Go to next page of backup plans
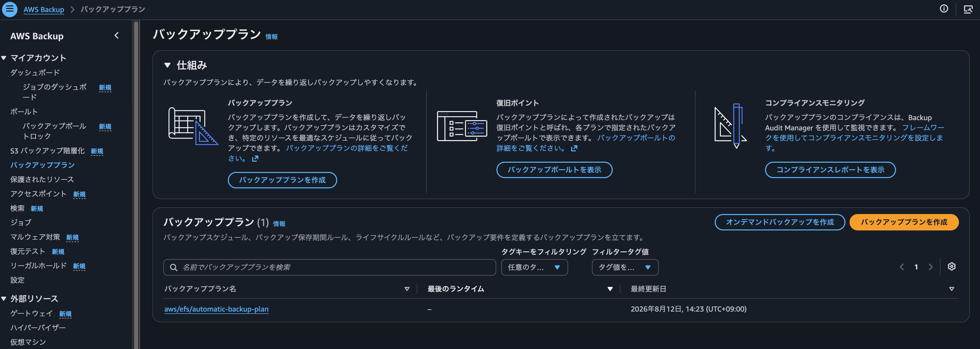The height and width of the screenshot is (349, 980). [930, 267]
